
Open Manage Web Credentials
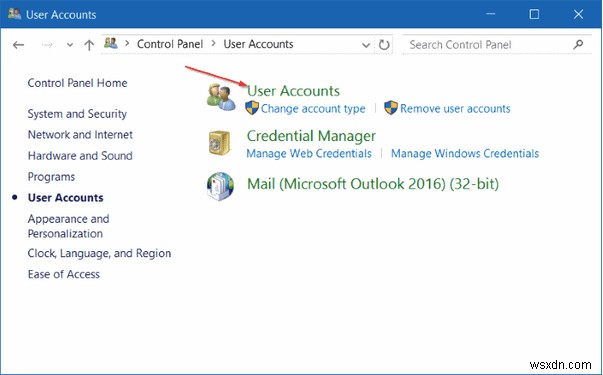tap(309, 154)
